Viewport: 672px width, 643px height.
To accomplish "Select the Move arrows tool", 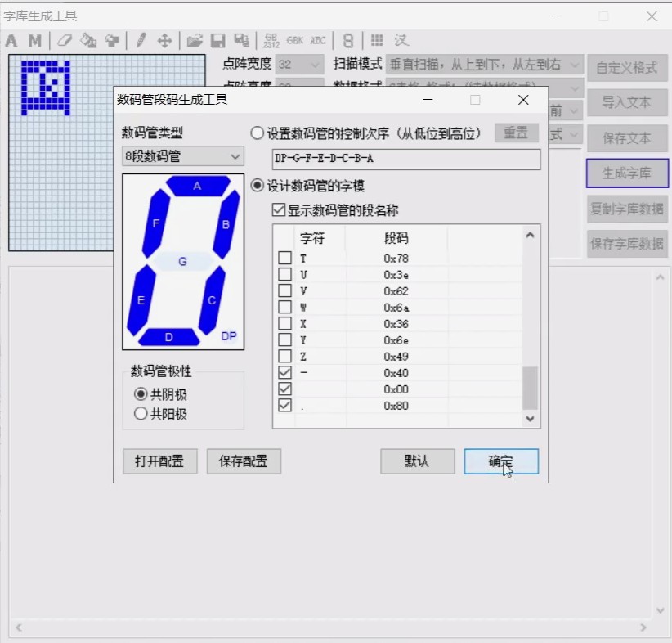I will (x=164, y=41).
